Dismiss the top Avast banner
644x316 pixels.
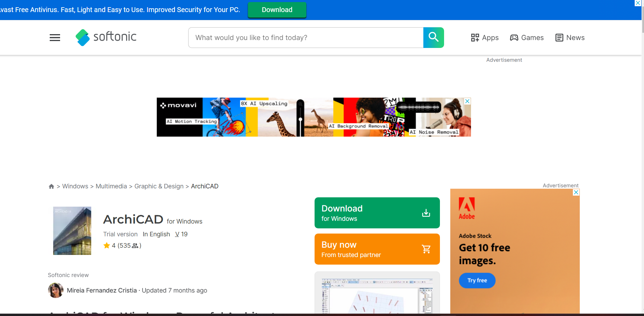click(638, 3)
